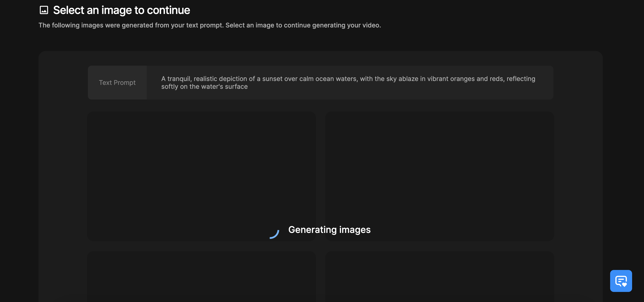Click the "Text Prompt" label cell
Screen dimensions: 644x302
point(117,83)
